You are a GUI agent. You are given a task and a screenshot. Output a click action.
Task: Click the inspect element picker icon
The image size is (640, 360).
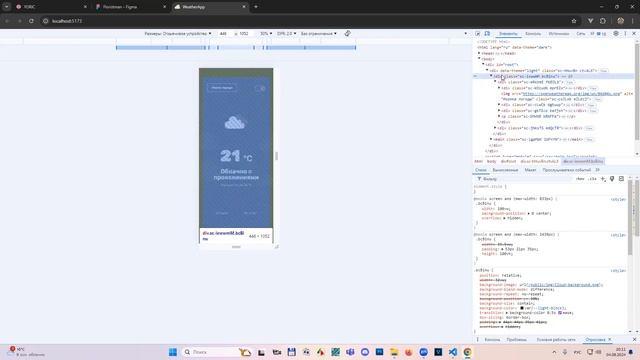pos(478,33)
